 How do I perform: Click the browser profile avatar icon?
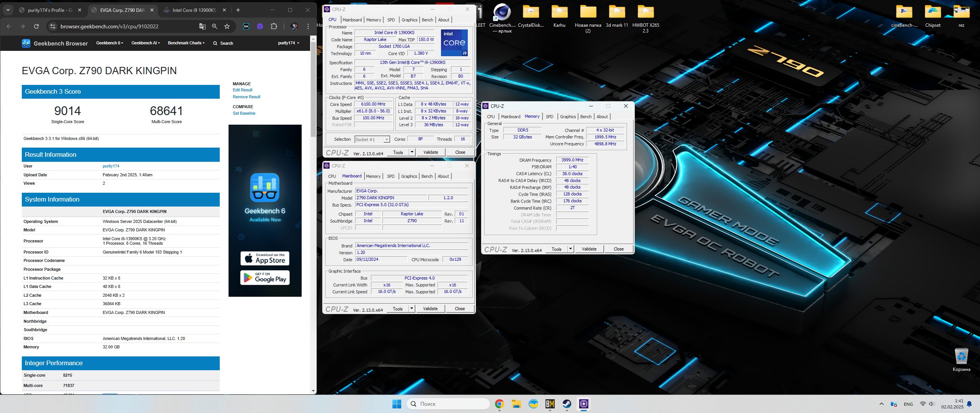point(294,26)
